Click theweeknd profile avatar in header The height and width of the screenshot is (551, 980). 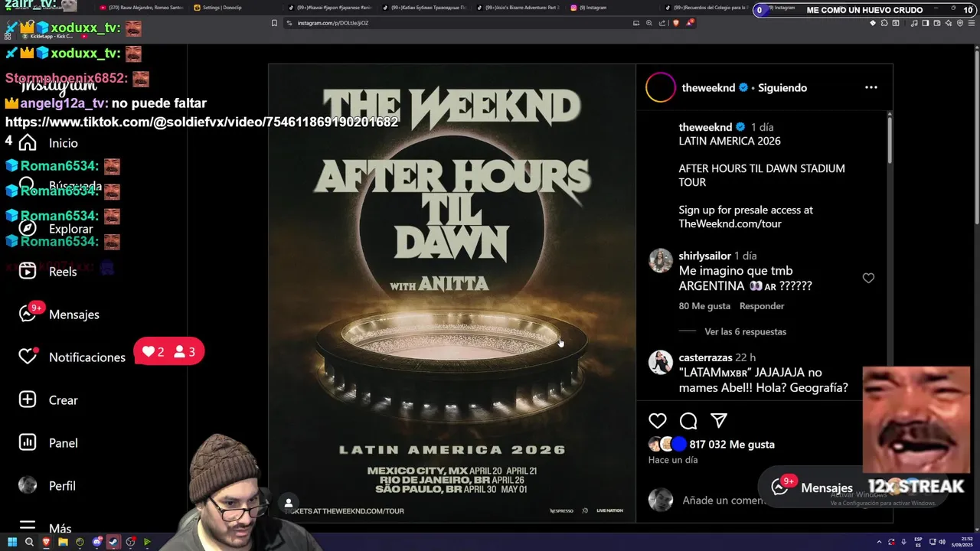point(661,87)
